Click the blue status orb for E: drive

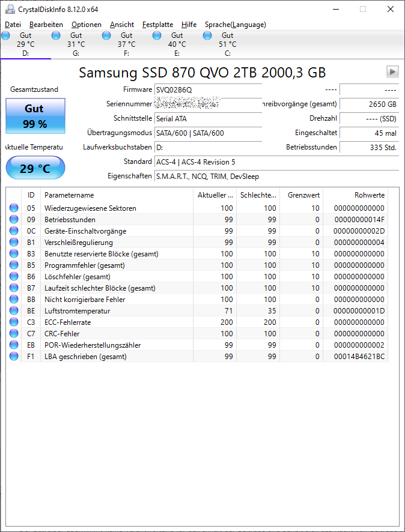pyautogui.click(x=157, y=35)
